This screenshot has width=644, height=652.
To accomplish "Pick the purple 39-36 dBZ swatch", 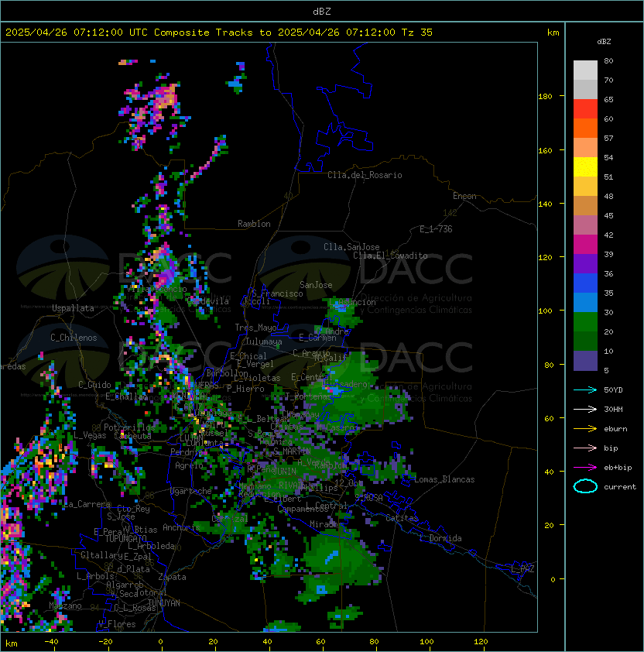I will point(585,263).
